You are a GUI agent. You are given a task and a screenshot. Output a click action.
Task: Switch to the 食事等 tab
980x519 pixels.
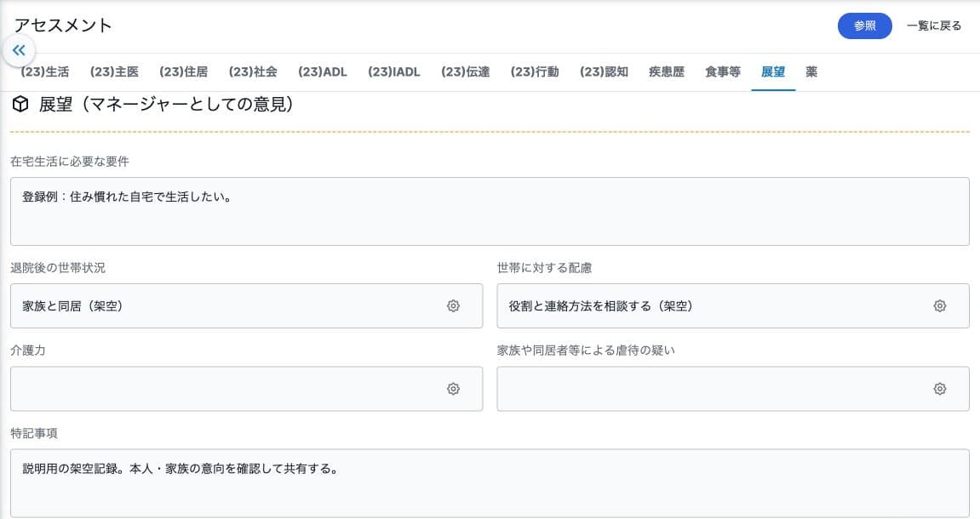(x=723, y=71)
